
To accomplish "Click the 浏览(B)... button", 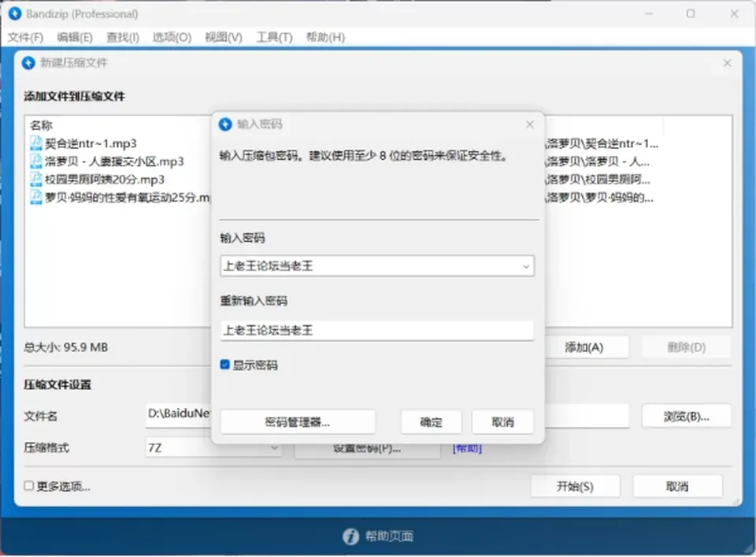I will [686, 416].
